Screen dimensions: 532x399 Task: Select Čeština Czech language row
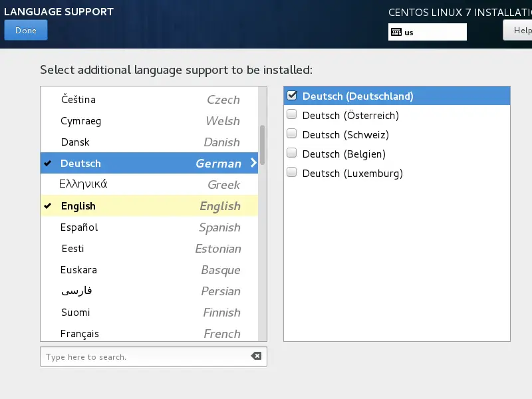(149, 99)
